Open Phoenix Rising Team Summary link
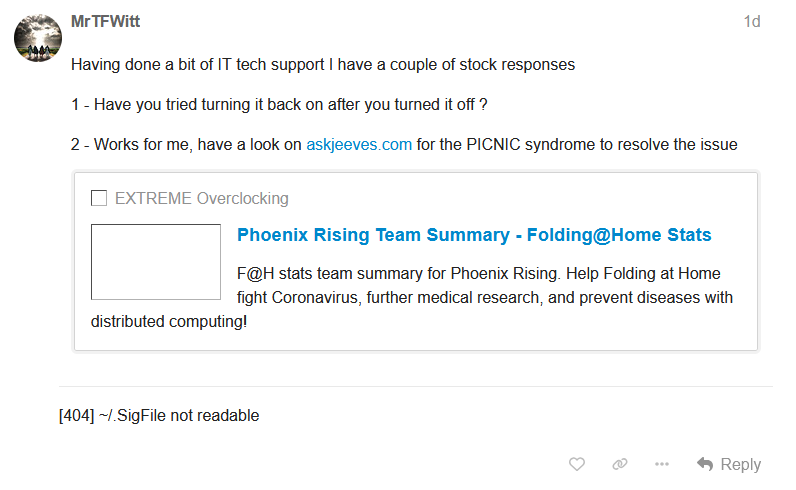Screen dimensions: 796x490 (x=474, y=236)
